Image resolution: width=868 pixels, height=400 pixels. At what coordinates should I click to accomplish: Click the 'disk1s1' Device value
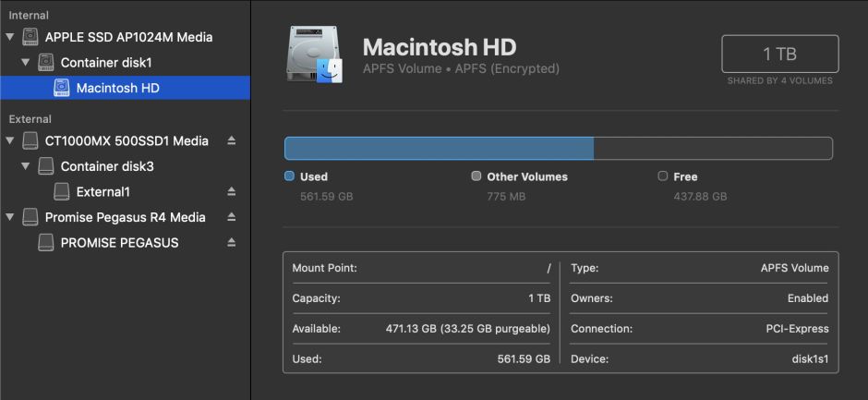[x=811, y=358]
